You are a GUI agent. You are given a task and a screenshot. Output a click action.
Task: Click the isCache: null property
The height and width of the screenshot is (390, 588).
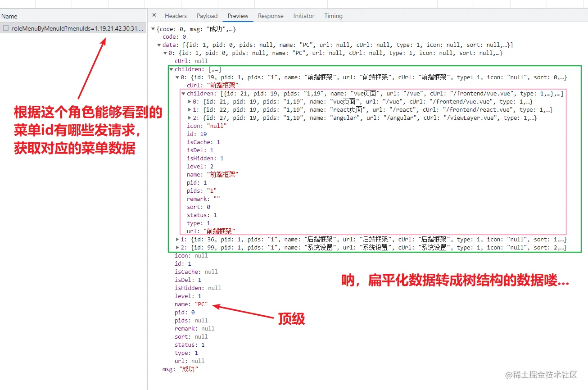click(x=196, y=272)
